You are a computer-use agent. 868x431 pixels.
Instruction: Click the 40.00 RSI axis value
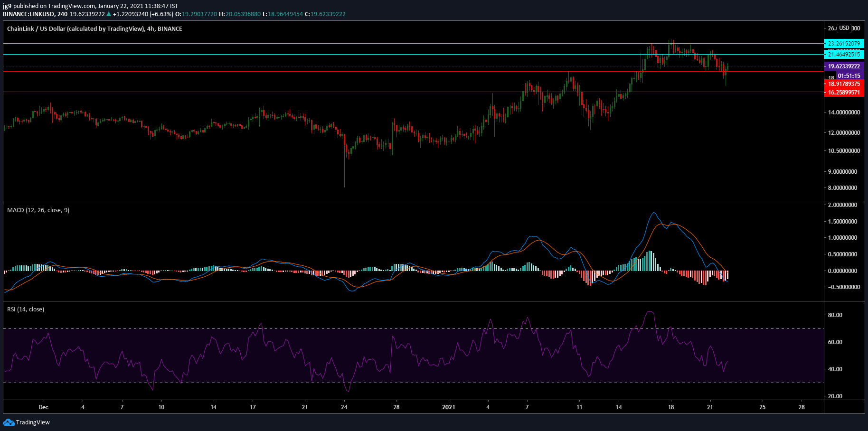click(x=835, y=369)
